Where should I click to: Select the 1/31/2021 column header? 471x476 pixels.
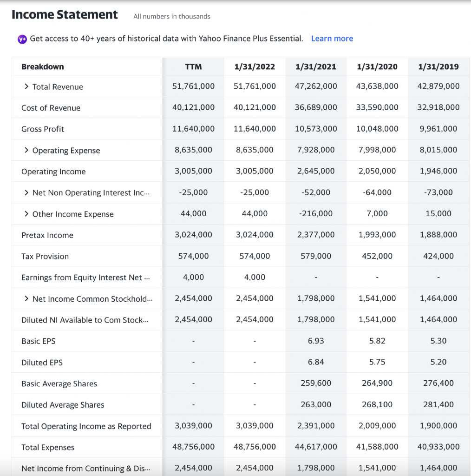tap(316, 66)
